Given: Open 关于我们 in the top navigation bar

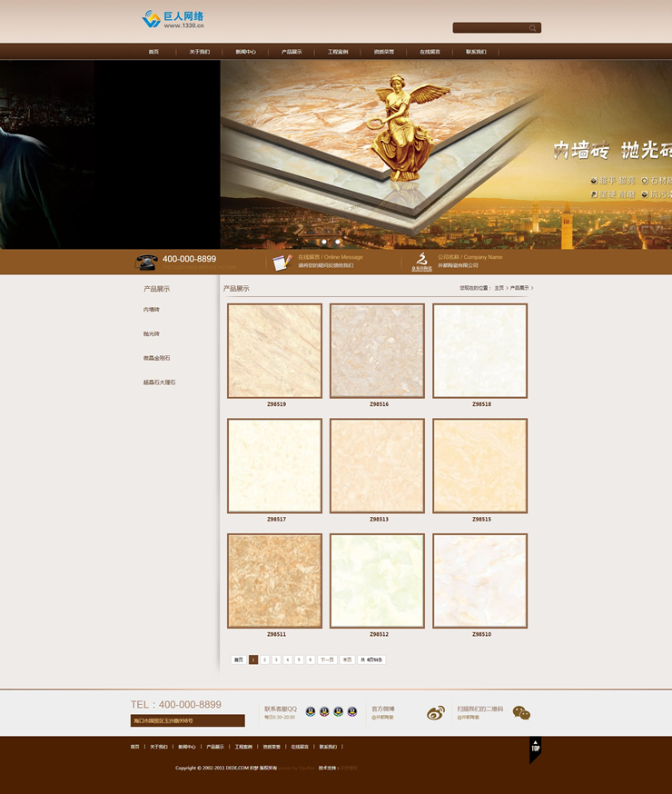Looking at the screenshot, I should (x=200, y=52).
